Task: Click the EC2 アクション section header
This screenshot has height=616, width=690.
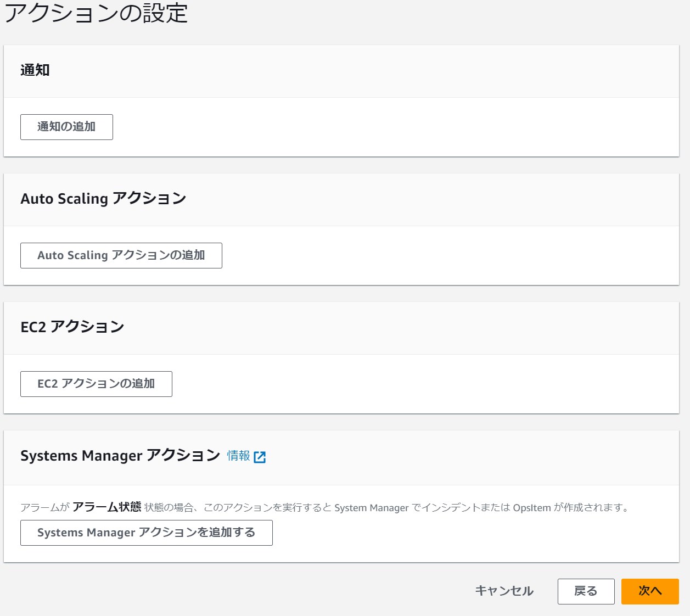Action: 72,327
